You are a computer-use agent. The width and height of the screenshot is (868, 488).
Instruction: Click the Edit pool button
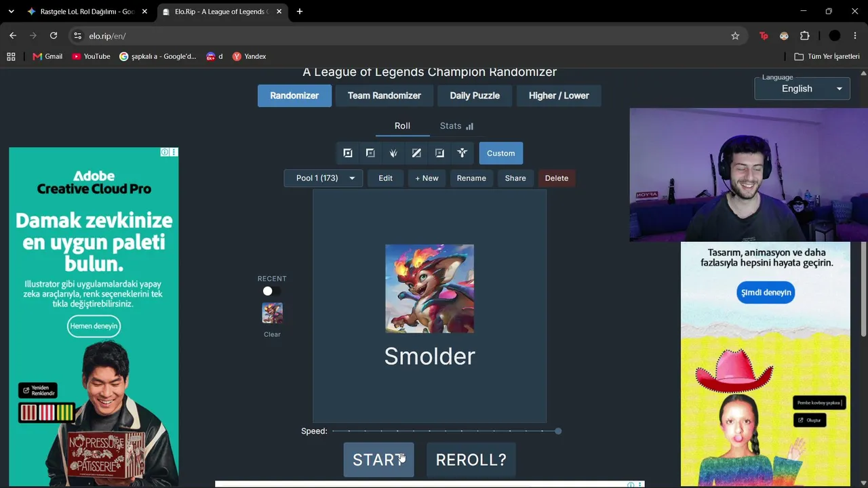click(x=386, y=178)
